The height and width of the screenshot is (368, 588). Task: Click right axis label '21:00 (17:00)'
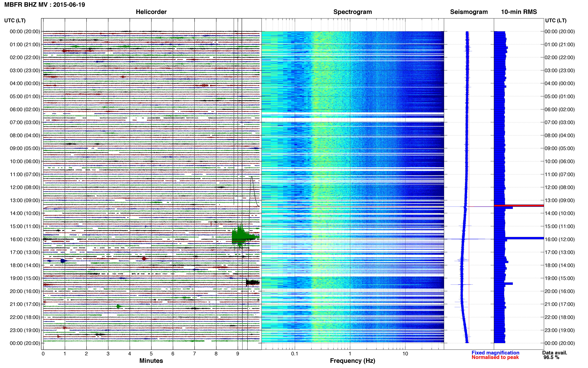tap(560, 304)
